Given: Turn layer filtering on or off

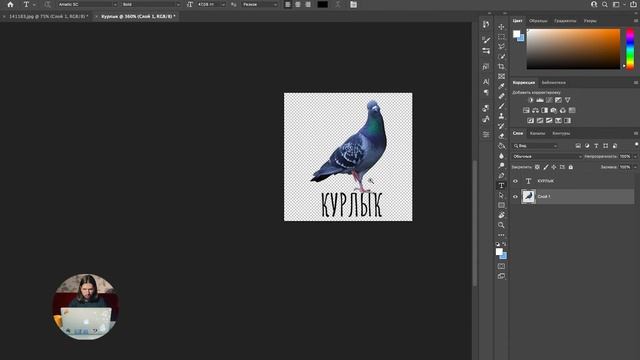Looking at the screenshot, I should point(636,144).
